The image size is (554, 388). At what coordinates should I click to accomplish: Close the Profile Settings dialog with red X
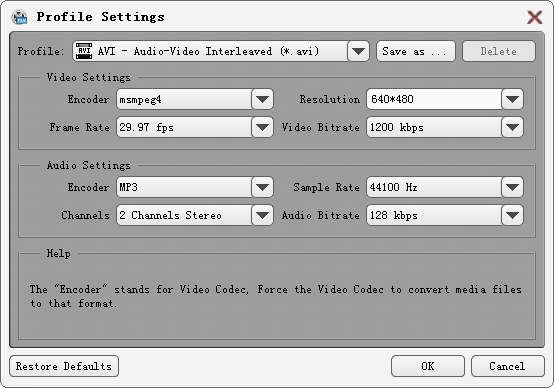pyautogui.click(x=535, y=17)
